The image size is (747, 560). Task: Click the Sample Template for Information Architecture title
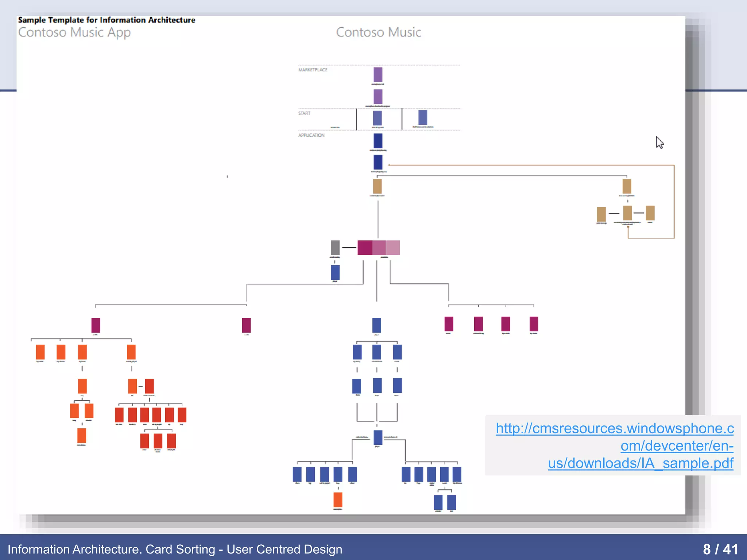pos(107,20)
